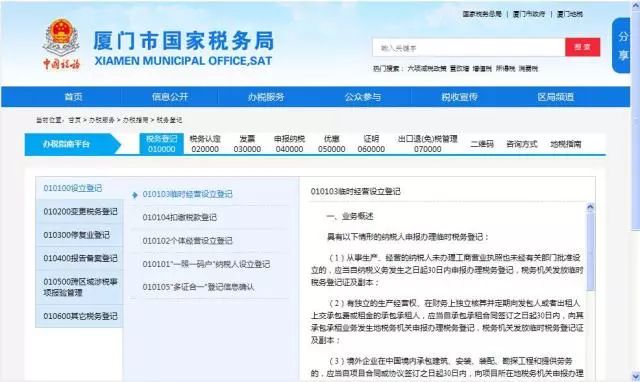
Task: Open 010105 多证合一 登记信息确认 item
Action: click(x=198, y=287)
